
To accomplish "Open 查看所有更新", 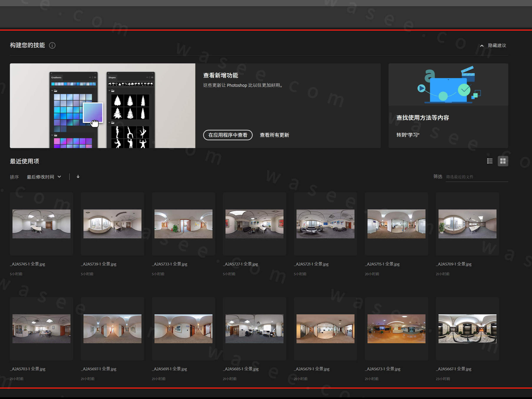I will click(274, 135).
